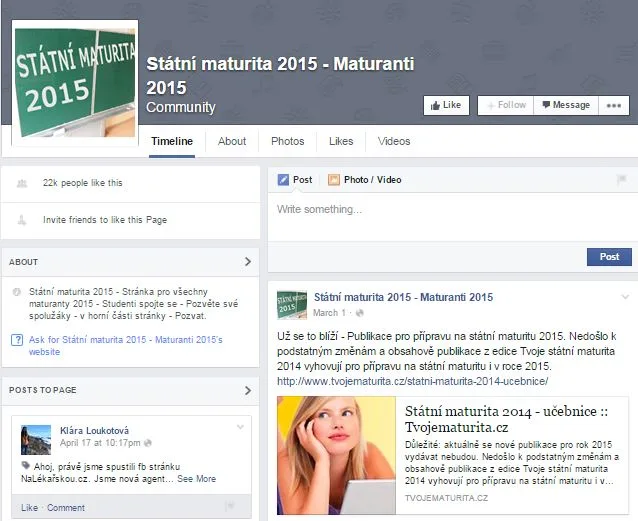Click globe privacy icon on March 1 post
Screen dimensions: 638x521
pos(360,313)
